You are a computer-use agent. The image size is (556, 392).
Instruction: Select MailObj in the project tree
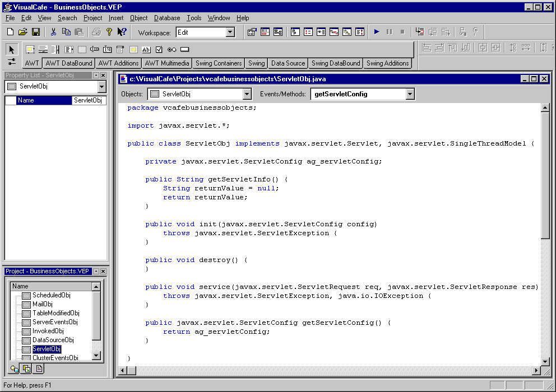tap(43, 304)
